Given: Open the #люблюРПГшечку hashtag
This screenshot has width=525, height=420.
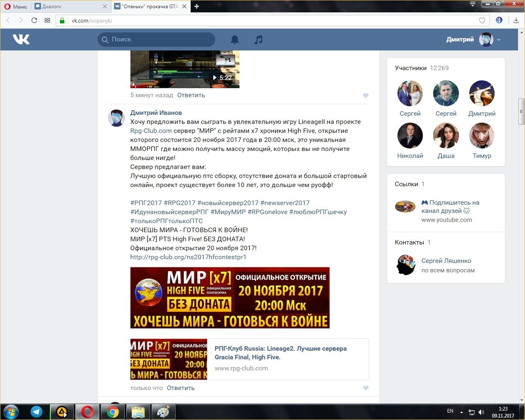Looking at the screenshot, I should 318,212.
